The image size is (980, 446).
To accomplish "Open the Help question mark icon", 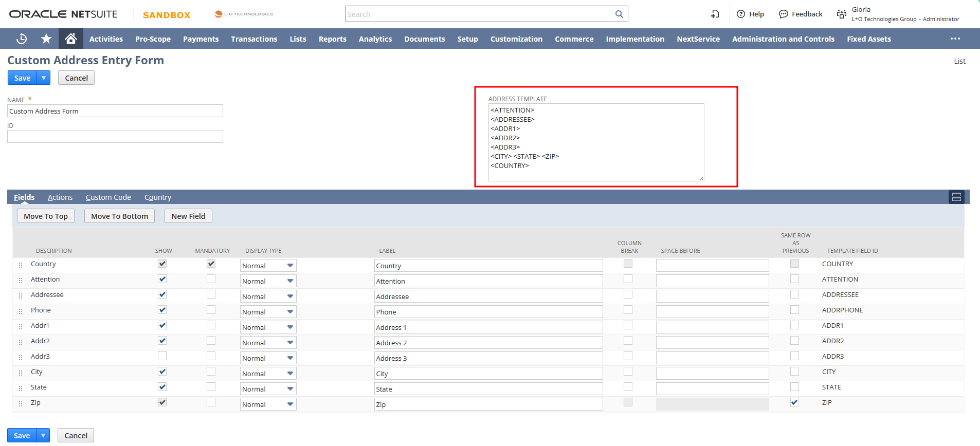I will click(741, 14).
